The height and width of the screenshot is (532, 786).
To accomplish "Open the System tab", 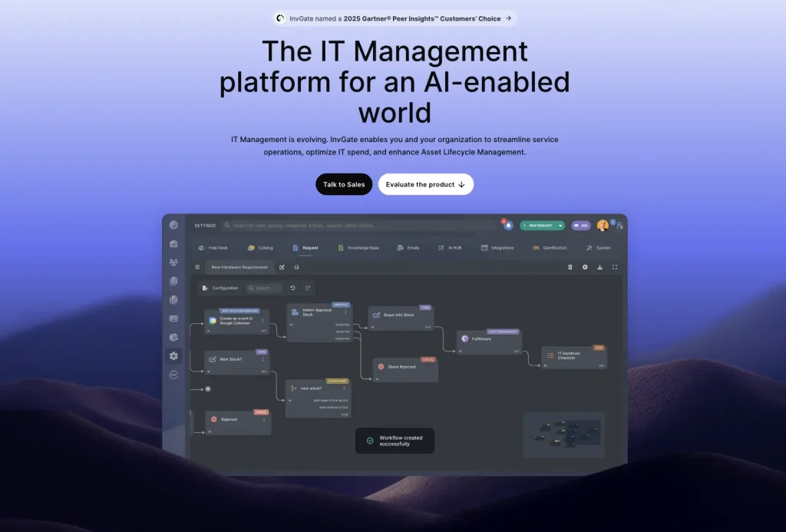I will click(598, 248).
